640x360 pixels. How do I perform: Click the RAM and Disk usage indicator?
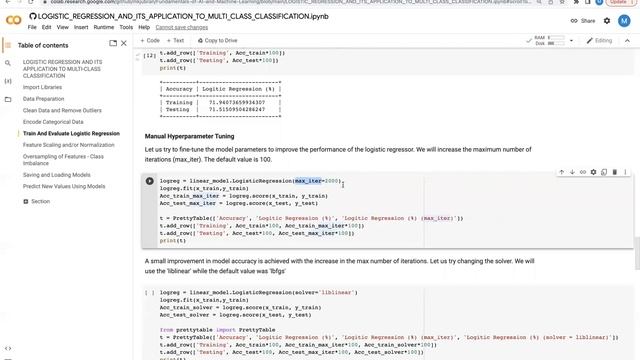546,40
